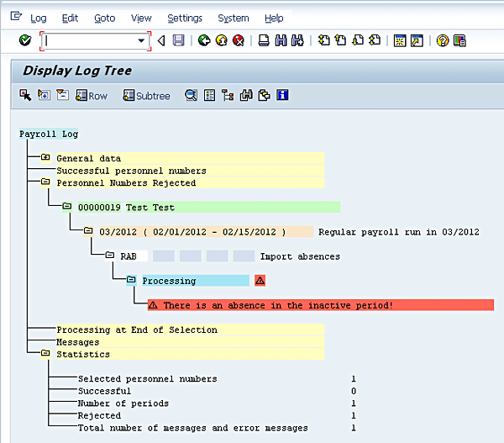Click the Subtree button
504x443 pixels.
pos(146,96)
